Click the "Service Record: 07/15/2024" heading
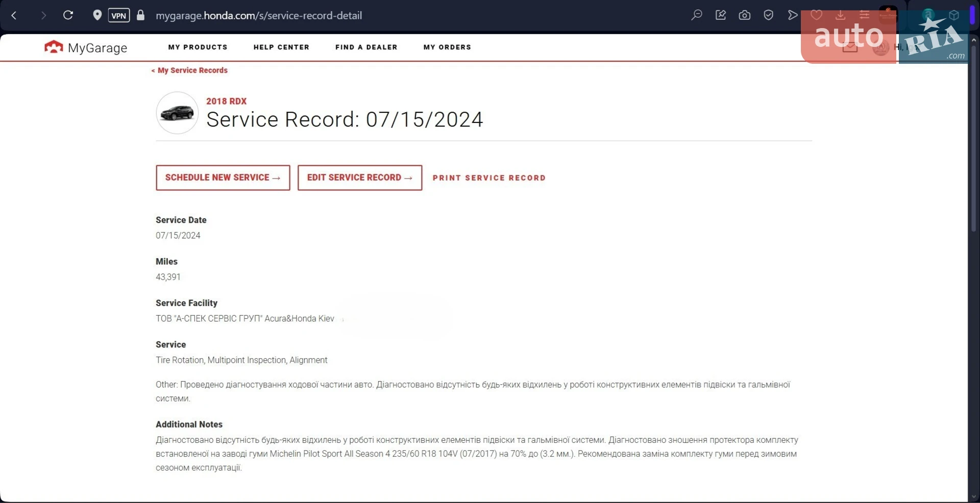Viewport: 980px width, 503px height. 345,119
